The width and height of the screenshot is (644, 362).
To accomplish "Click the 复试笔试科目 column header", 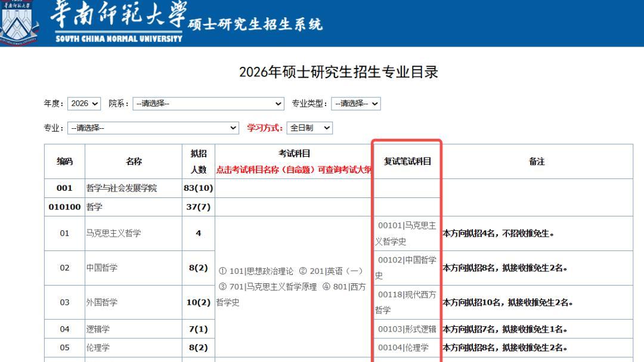I will pyautogui.click(x=408, y=161).
